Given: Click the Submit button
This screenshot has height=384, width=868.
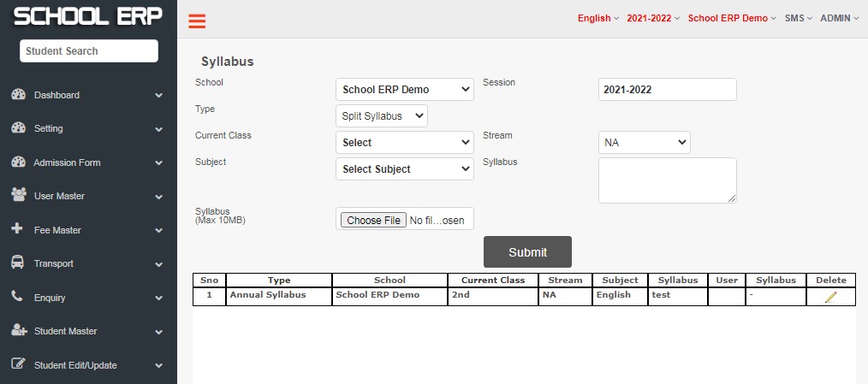Looking at the screenshot, I should (x=527, y=252).
